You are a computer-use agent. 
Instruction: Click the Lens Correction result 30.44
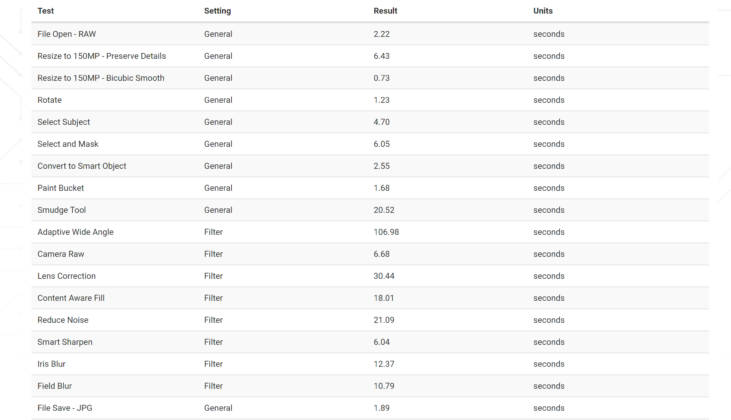click(385, 276)
